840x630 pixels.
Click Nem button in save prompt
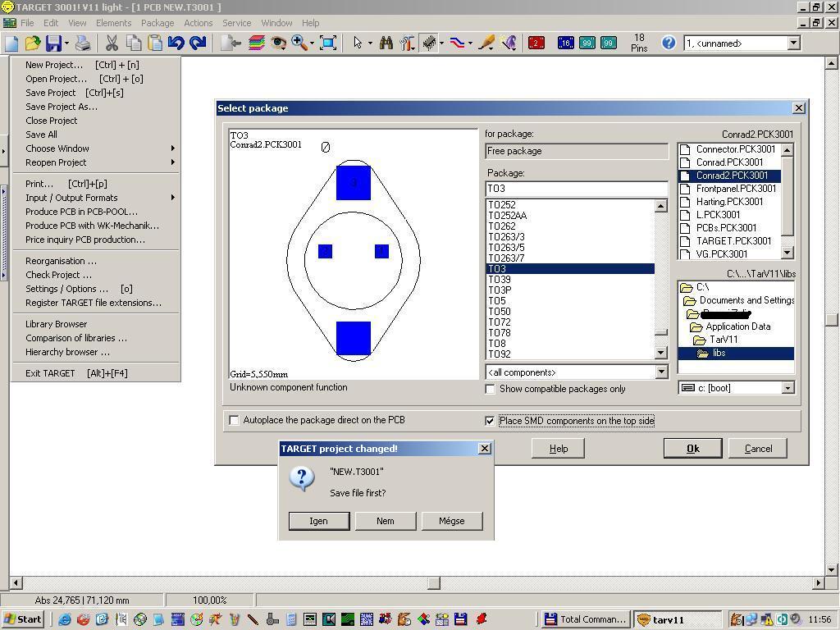click(386, 521)
